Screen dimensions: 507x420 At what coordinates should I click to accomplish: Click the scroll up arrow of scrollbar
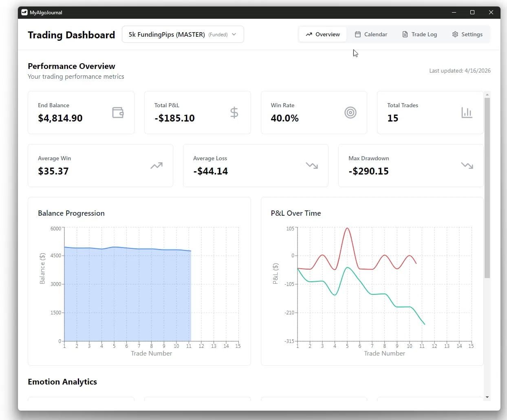[x=487, y=95]
